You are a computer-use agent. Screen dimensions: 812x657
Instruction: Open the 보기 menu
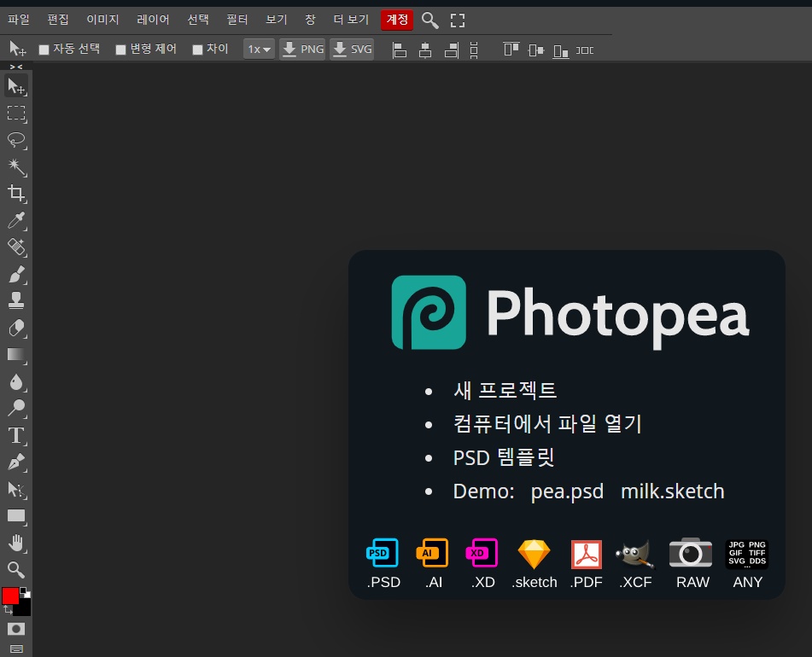tap(277, 20)
